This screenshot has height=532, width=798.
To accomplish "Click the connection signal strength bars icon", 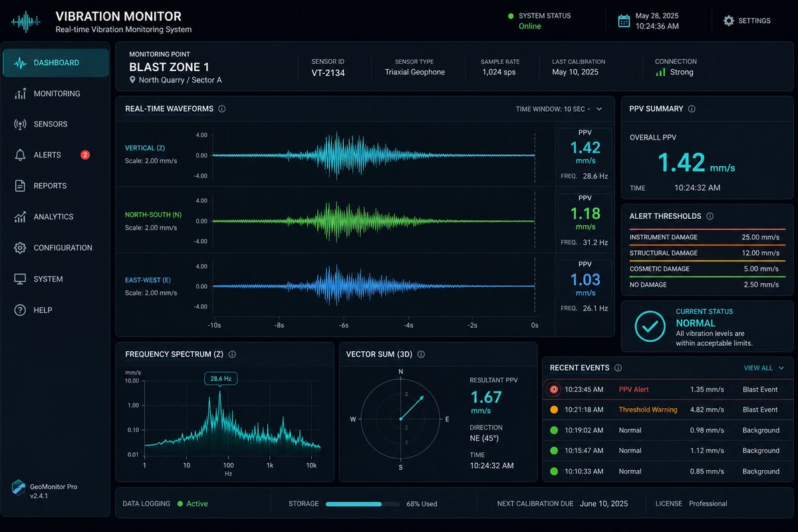I will (660, 72).
